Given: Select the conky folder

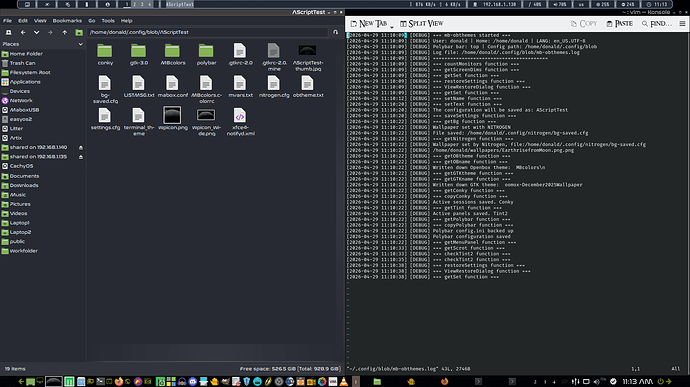Looking at the screenshot, I should 105,55.
